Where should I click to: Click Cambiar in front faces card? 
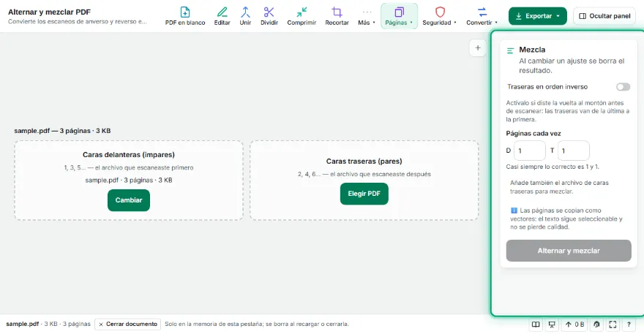129,200
